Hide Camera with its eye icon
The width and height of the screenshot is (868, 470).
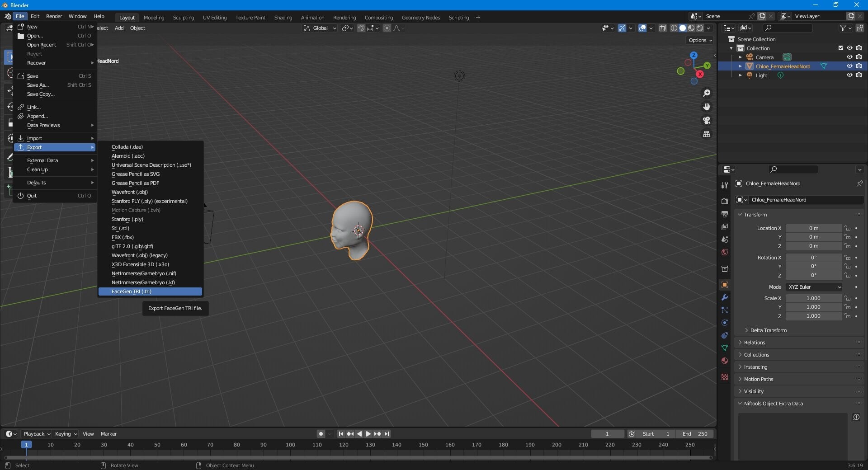point(849,57)
